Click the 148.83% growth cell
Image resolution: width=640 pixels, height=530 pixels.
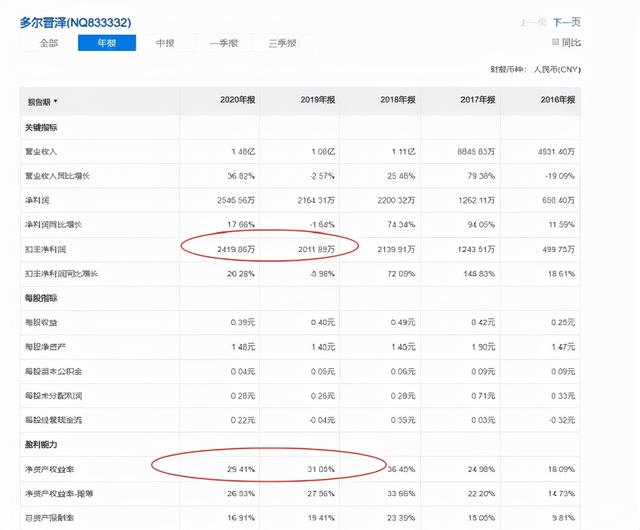pyautogui.click(x=479, y=274)
